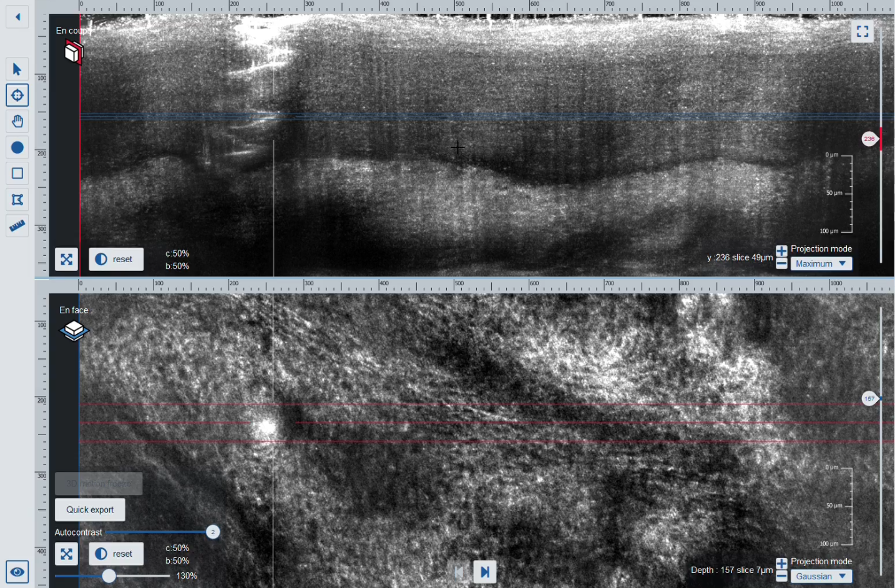Toggle fullscreen for the En coupe view
The height and width of the screenshot is (588, 895).
[862, 31]
